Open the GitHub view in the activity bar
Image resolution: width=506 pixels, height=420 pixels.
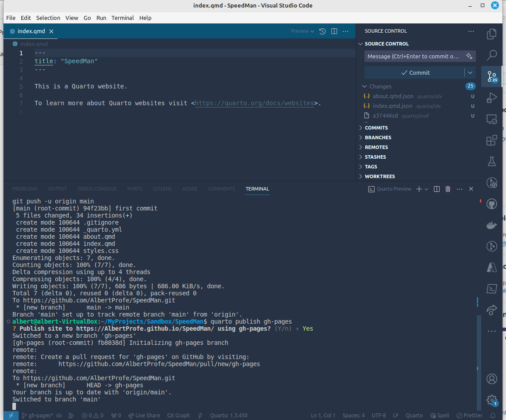point(491,204)
